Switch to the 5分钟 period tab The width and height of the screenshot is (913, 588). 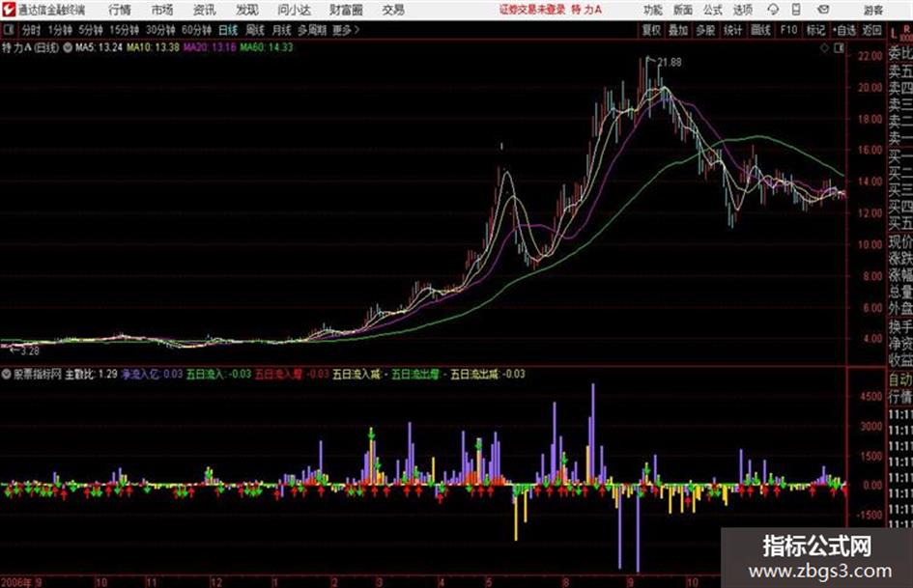tap(90, 30)
